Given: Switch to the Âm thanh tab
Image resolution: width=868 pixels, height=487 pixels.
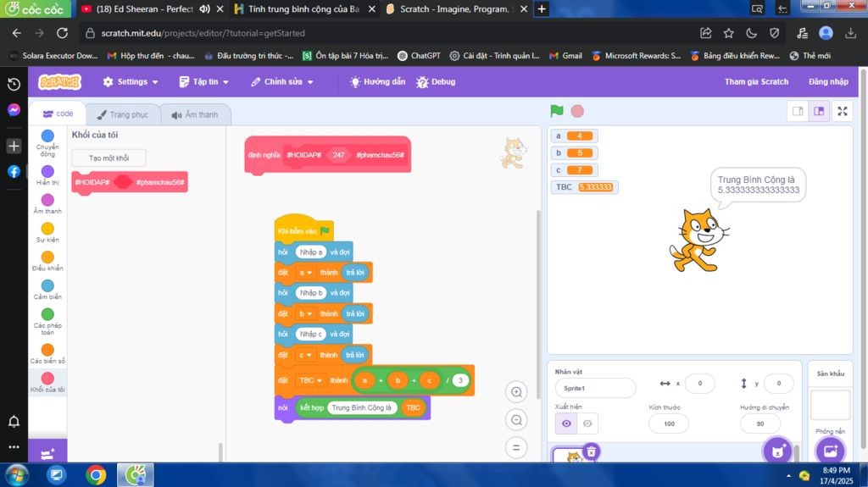Looking at the screenshot, I should point(195,114).
